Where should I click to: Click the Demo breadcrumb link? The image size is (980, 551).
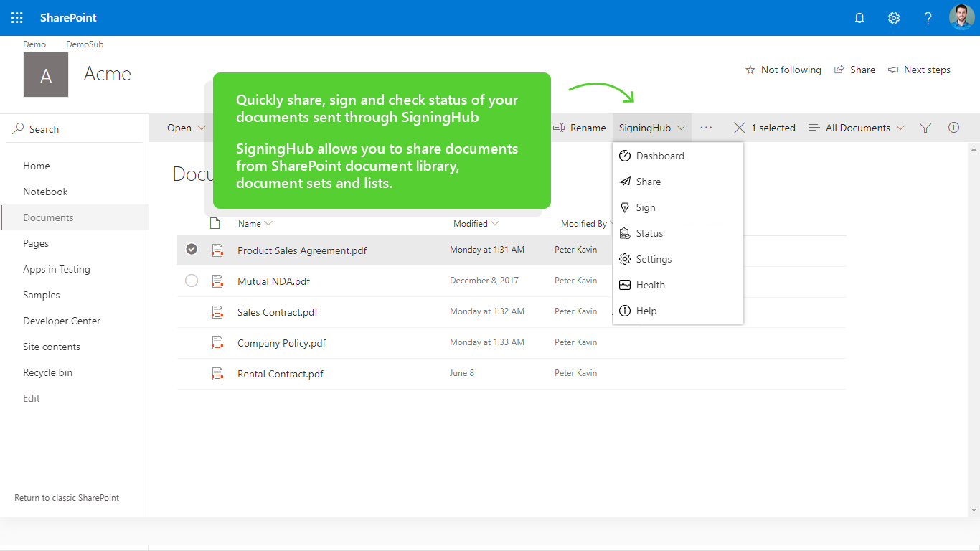pyautogui.click(x=34, y=44)
